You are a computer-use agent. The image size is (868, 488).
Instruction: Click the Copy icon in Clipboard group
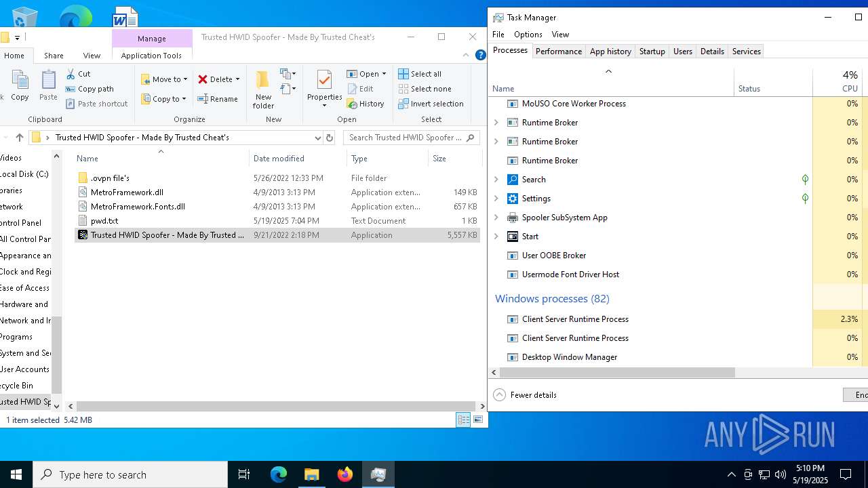[x=20, y=81]
